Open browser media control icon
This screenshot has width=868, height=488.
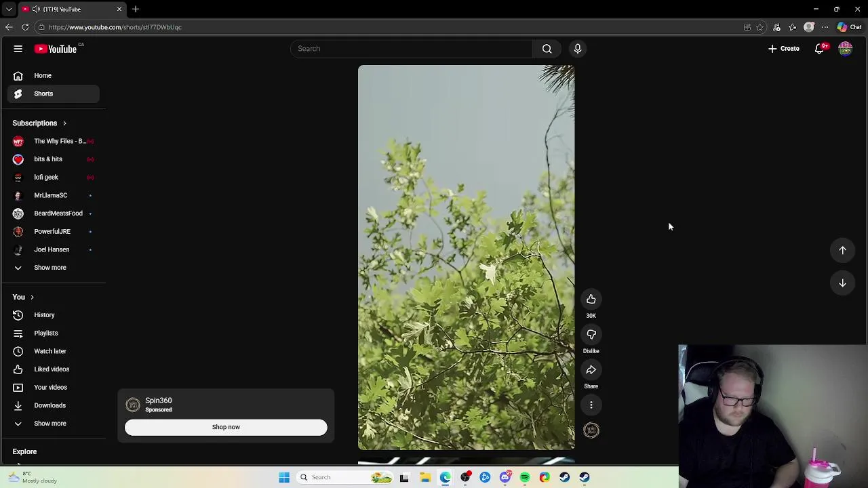(776, 27)
